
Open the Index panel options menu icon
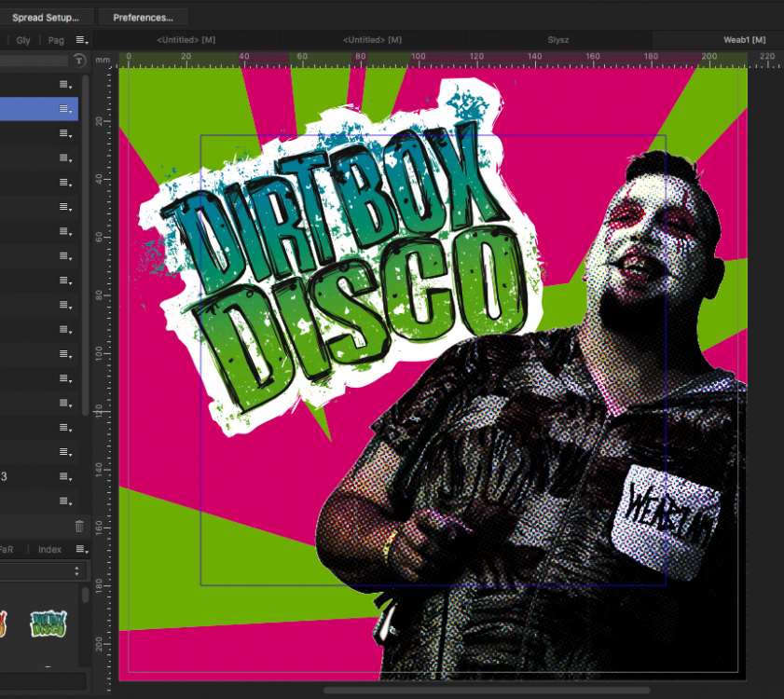point(81,550)
